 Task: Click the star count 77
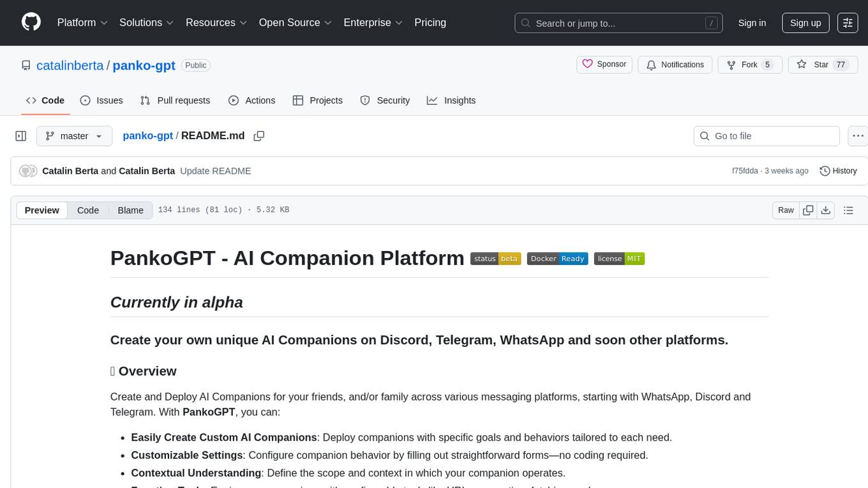(x=841, y=65)
